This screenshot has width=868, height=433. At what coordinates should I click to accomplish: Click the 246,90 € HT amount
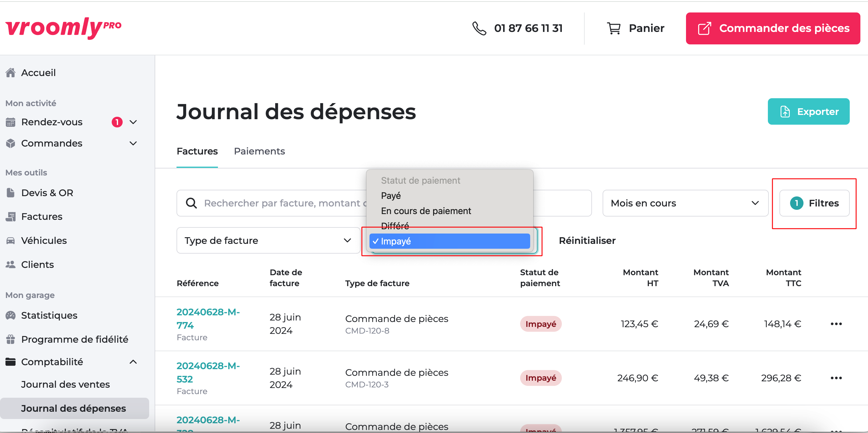pyautogui.click(x=637, y=378)
